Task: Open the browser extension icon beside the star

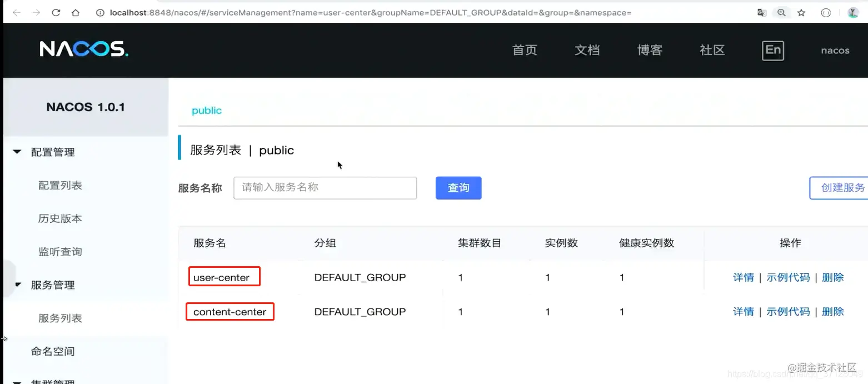Action: (x=826, y=13)
